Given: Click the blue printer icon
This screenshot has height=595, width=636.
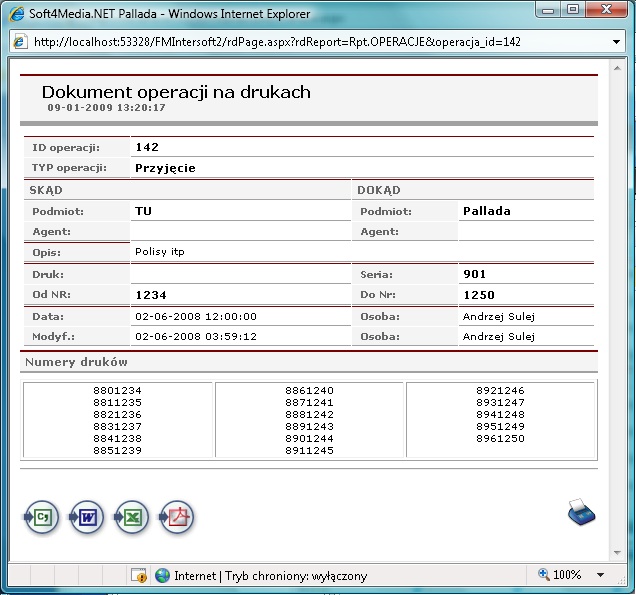Looking at the screenshot, I should (x=581, y=512).
